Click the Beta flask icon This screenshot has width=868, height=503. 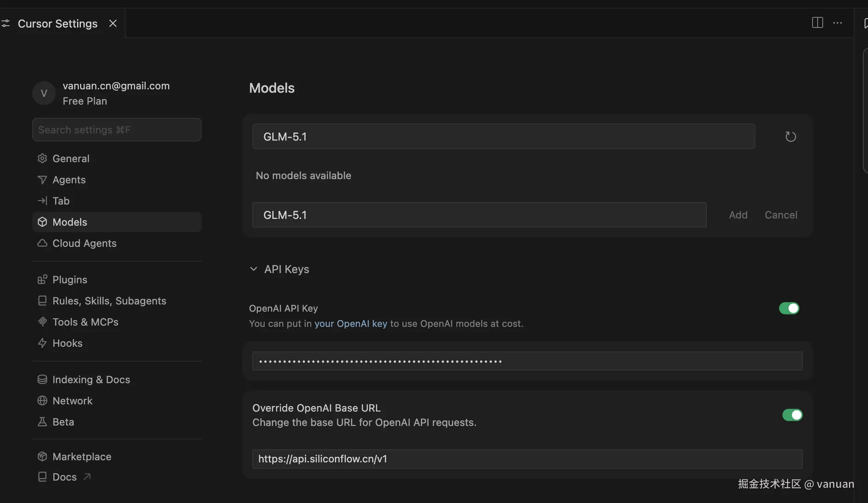click(x=42, y=422)
